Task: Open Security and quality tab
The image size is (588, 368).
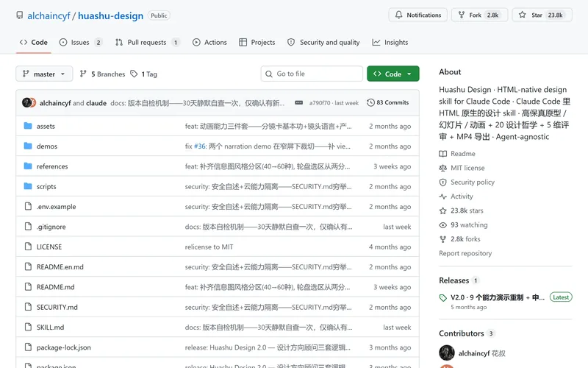Action: (x=323, y=43)
